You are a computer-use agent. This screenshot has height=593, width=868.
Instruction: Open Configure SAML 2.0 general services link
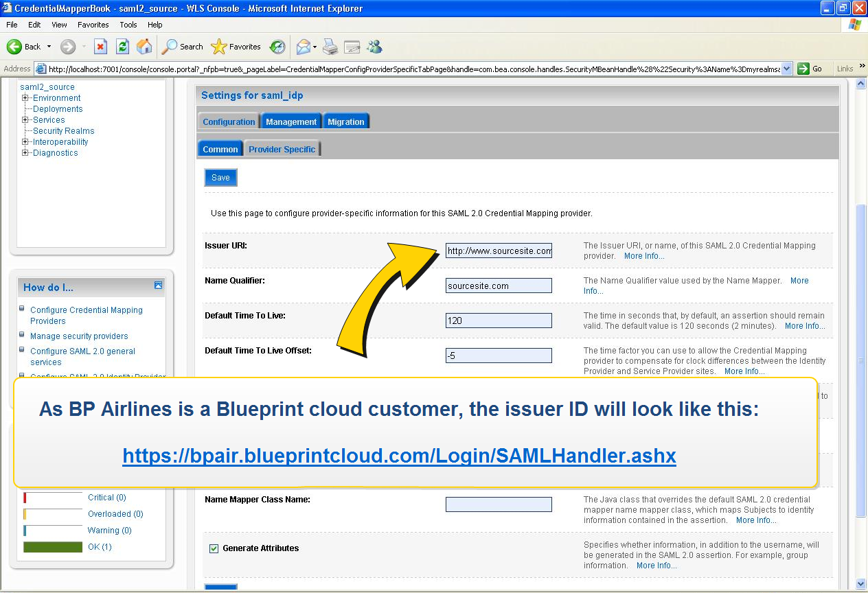pos(82,357)
